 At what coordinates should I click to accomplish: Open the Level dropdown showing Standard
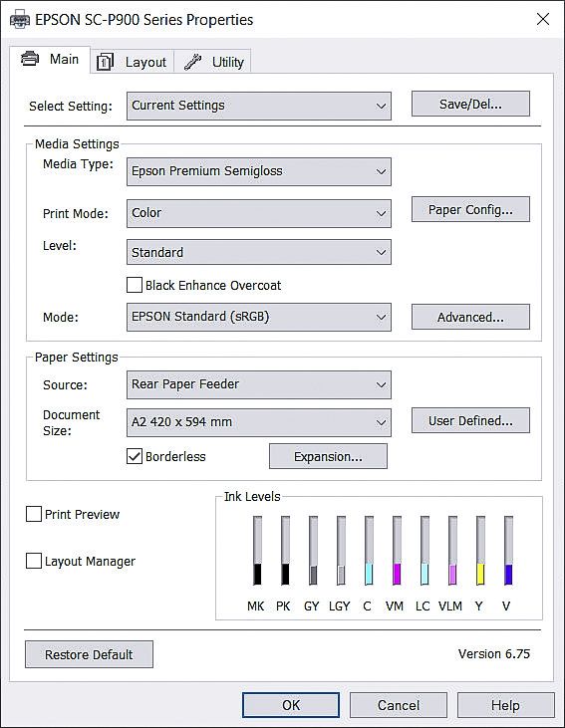click(x=259, y=252)
